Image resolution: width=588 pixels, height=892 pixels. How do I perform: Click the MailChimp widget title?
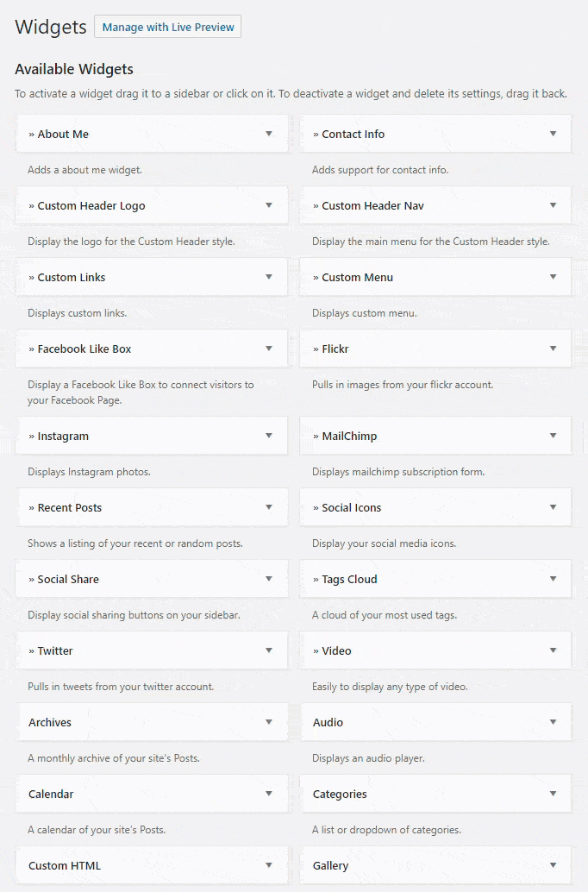(x=349, y=436)
